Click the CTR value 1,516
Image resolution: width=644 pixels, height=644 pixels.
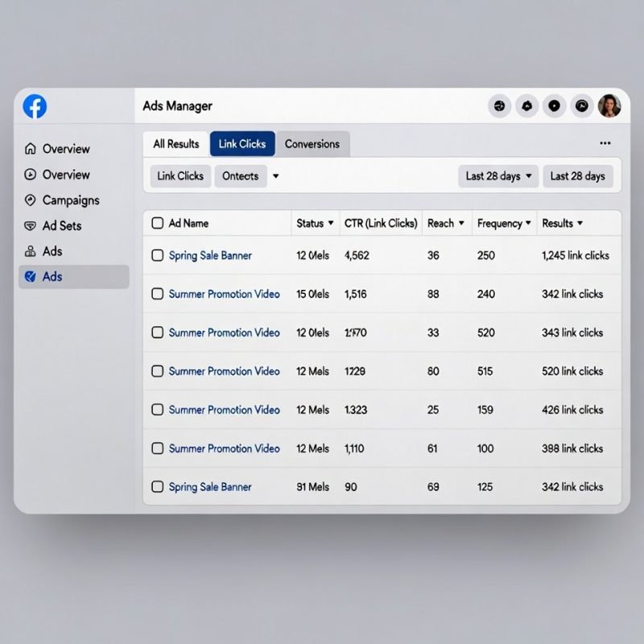(x=356, y=294)
